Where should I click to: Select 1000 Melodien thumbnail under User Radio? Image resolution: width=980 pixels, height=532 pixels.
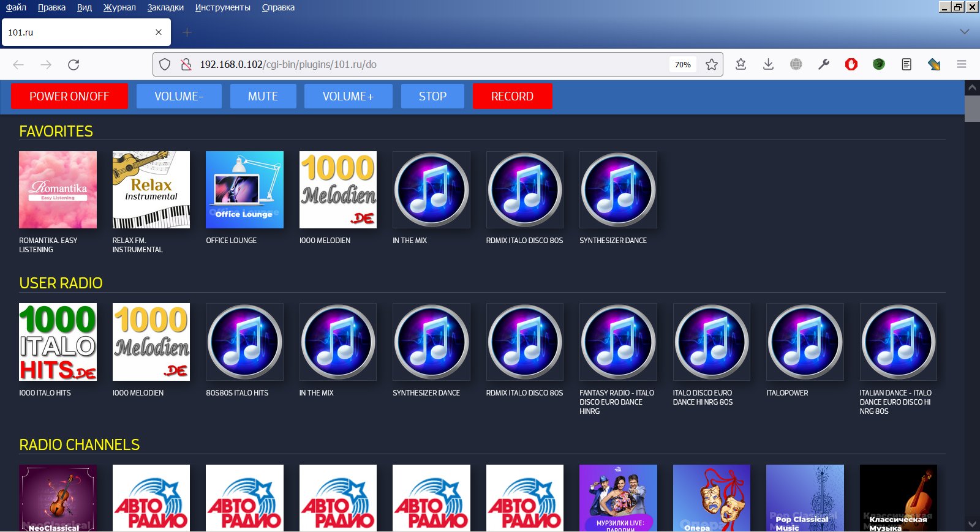[151, 342]
